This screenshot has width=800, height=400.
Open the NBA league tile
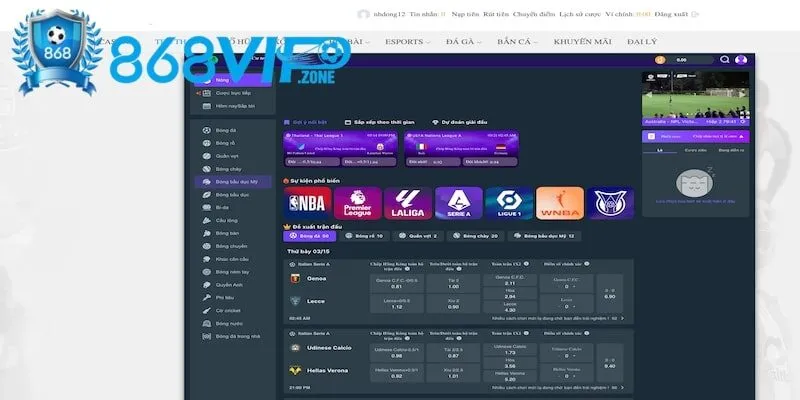pos(307,203)
